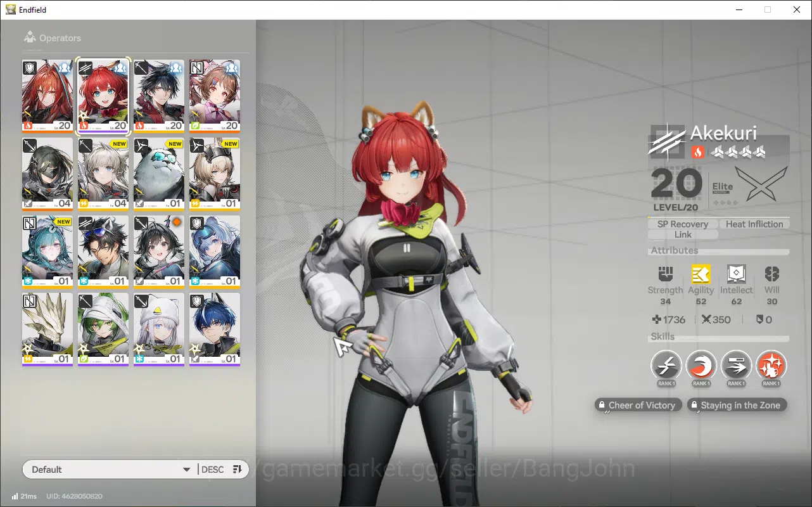
Task: Click the Attributes section header
Action: 675,250
